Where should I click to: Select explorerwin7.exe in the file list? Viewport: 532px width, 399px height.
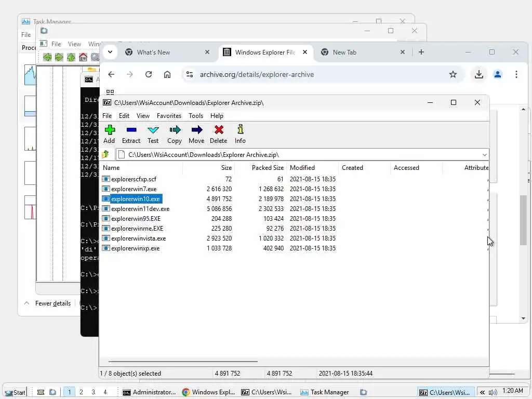pyautogui.click(x=134, y=189)
